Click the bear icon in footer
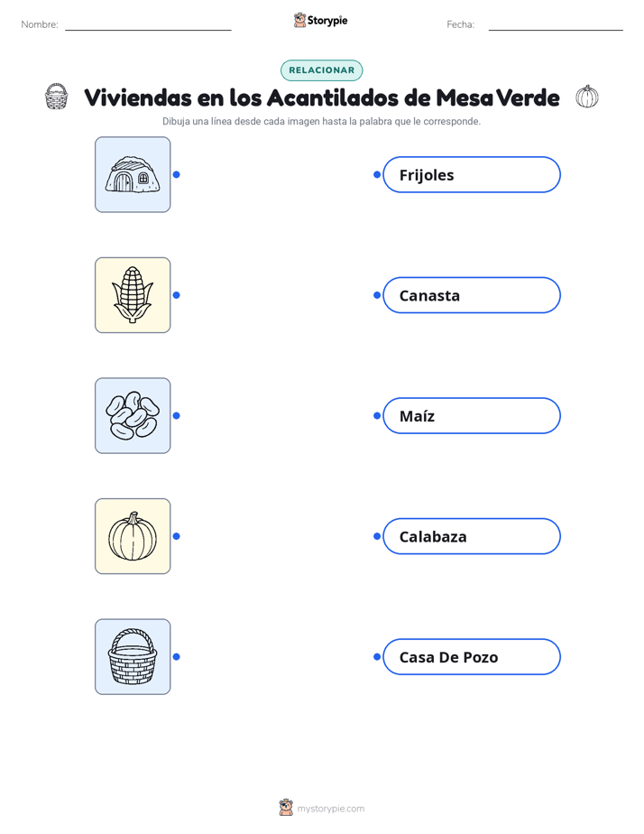Viewport: 644px width, 834px height. point(286,808)
